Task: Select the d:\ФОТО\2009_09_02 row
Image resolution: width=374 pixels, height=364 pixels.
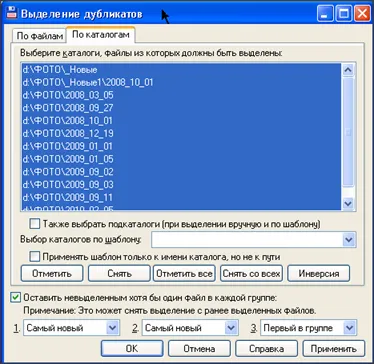Action: (x=182, y=172)
